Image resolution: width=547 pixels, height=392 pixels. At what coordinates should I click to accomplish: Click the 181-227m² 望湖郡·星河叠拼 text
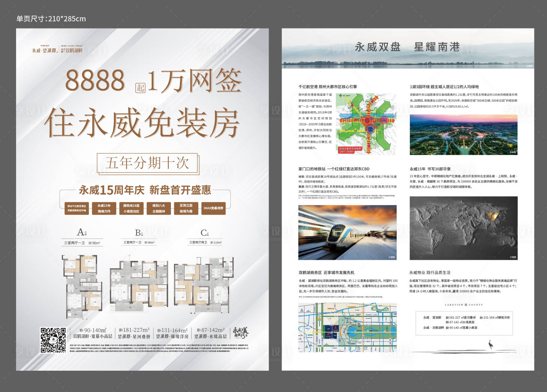point(134,333)
